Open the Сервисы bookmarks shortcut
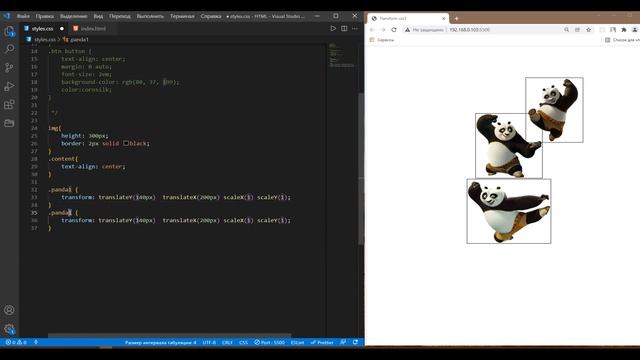 [x=382, y=40]
